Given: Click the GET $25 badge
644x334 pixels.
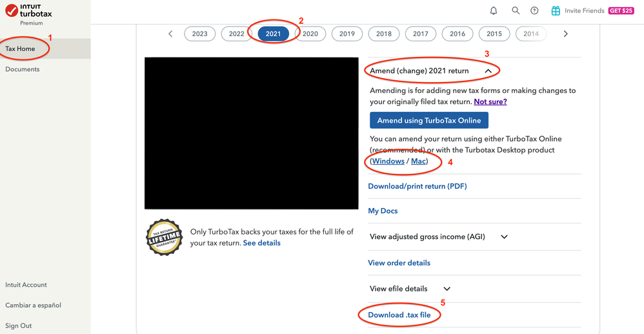Looking at the screenshot, I should pyautogui.click(x=621, y=11).
